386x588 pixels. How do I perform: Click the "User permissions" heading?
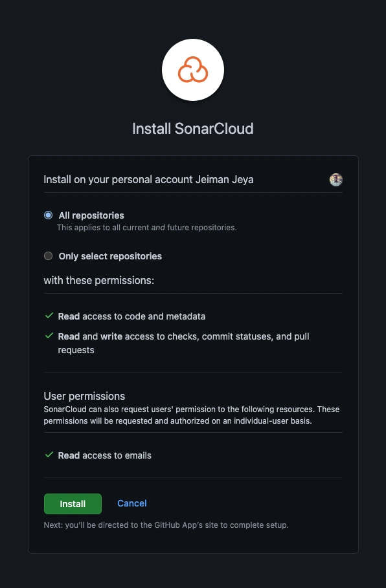pos(84,396)
